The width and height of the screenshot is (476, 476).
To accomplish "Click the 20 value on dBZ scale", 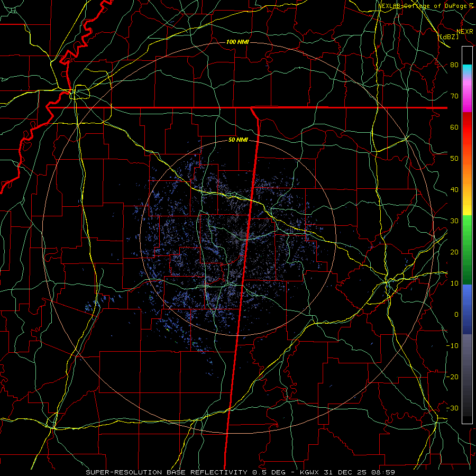I will [x=454, y=252].
